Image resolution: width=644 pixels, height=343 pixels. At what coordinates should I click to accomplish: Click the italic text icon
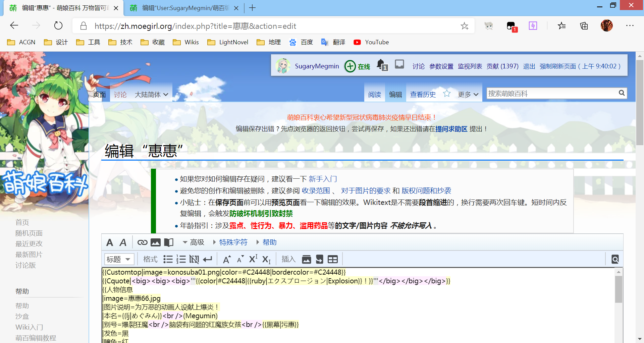coord(123,242)
